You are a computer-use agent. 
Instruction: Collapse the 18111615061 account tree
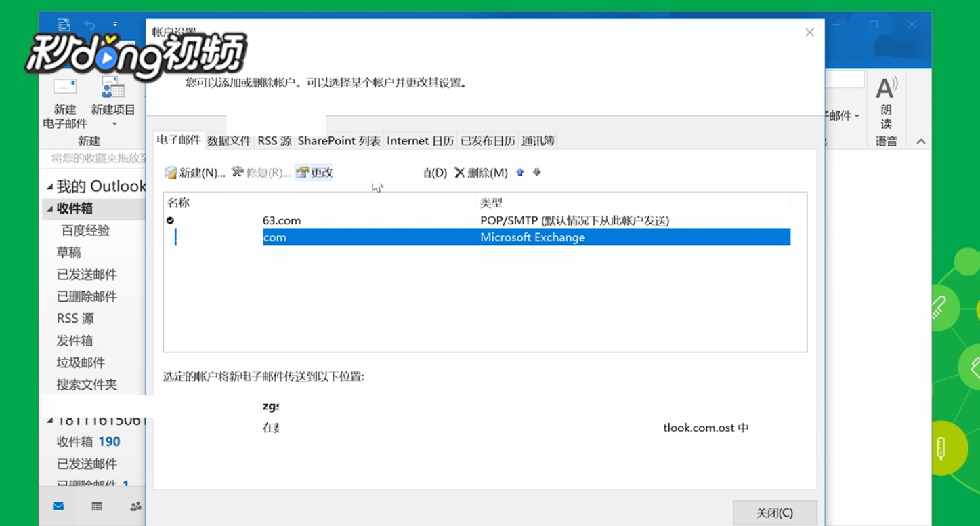click(49, 420)
